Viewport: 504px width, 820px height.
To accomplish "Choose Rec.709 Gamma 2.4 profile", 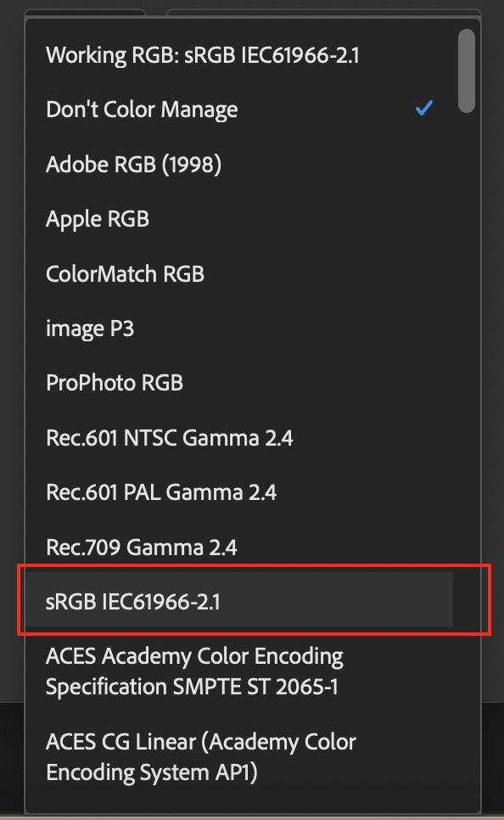I will pyautogui.click(x=239, y=547).
